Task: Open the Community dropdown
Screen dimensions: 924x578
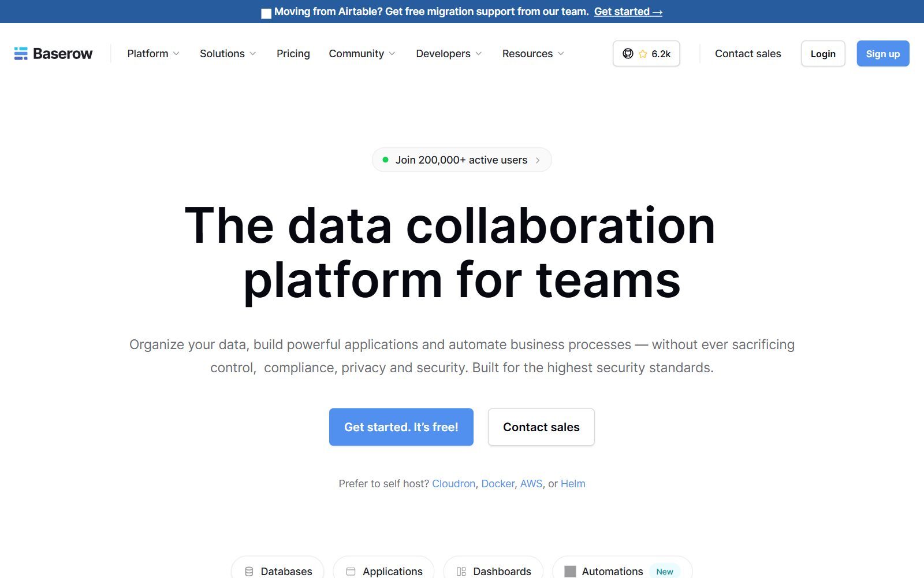Action: (x=362, y=54)
